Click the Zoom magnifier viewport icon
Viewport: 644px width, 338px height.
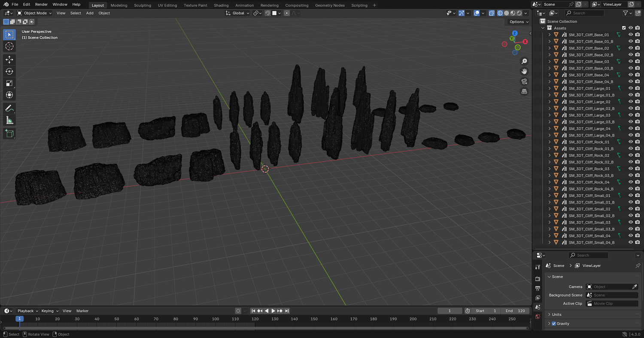click(x=524, y=61)
